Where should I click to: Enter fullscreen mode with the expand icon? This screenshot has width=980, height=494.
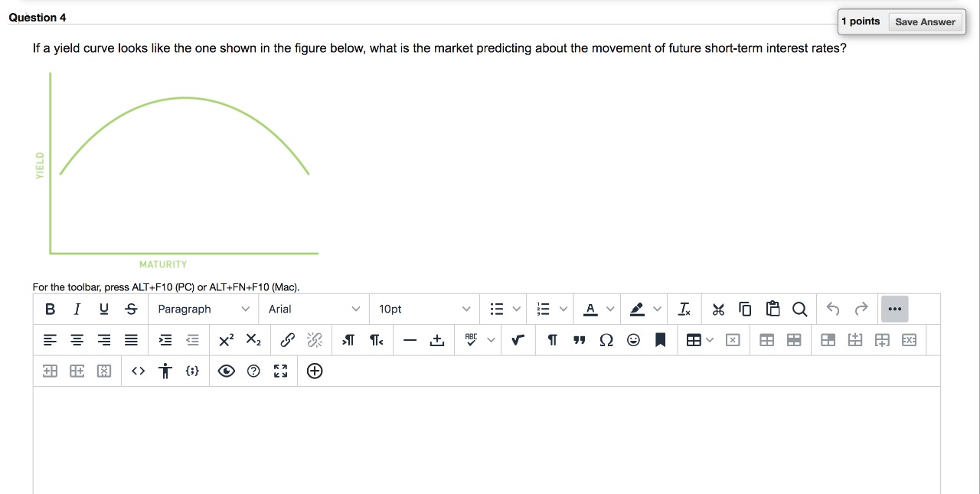click(280, 371)
